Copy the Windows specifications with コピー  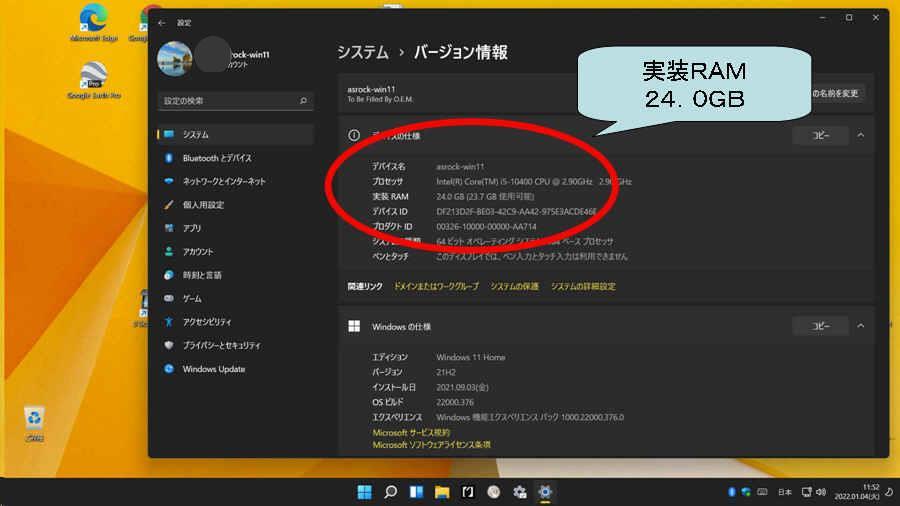(x=820, y=326)
